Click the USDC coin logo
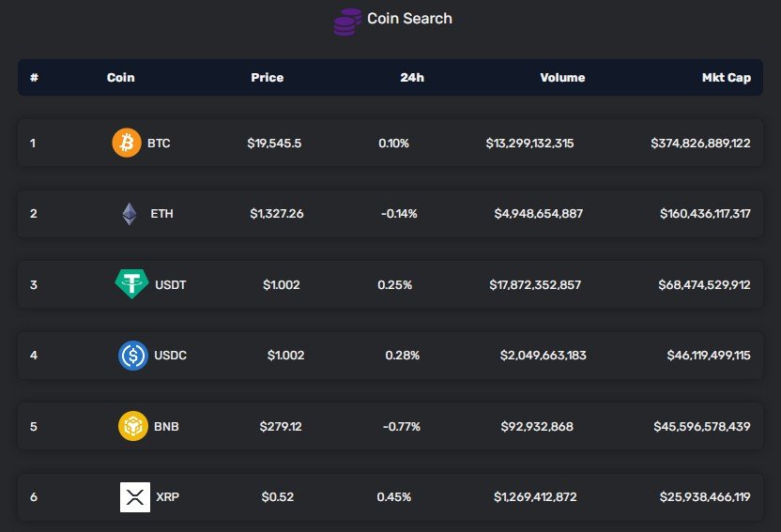Viewport: 781px width, 532px height. coord(133,356)
